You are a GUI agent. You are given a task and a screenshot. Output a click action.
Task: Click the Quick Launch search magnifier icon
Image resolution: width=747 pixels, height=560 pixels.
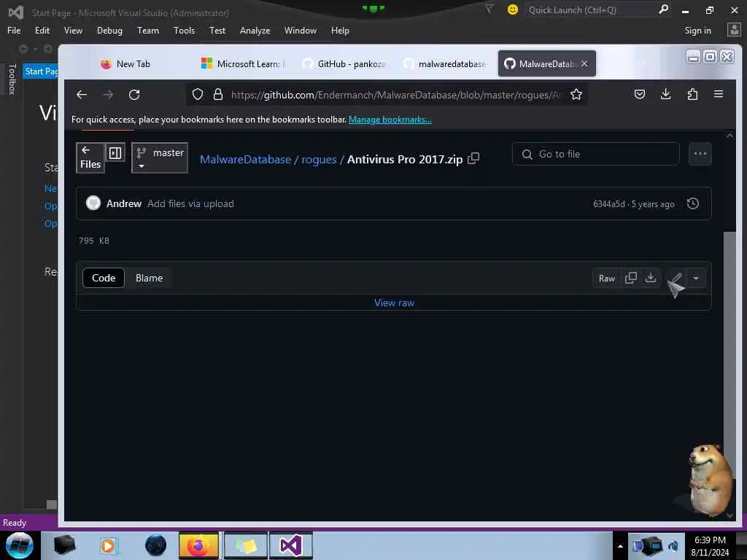663,9
